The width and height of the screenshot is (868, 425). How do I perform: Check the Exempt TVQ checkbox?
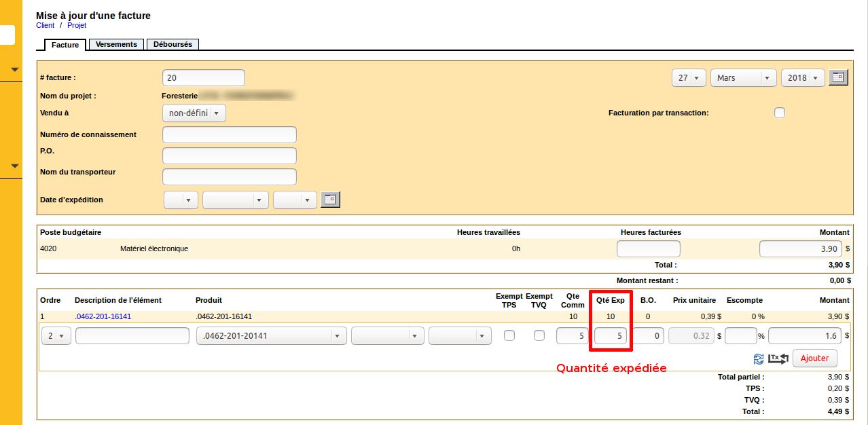tap(539, 335)
